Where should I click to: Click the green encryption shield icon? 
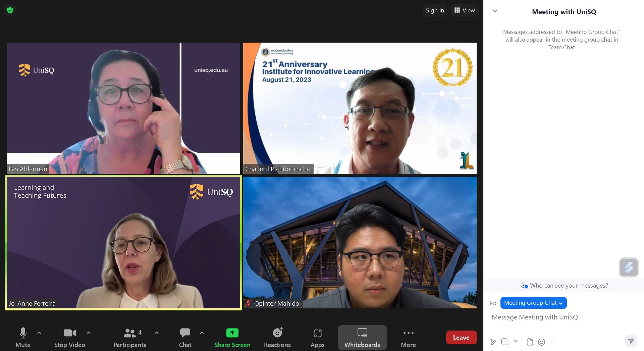tap(10, 10)
